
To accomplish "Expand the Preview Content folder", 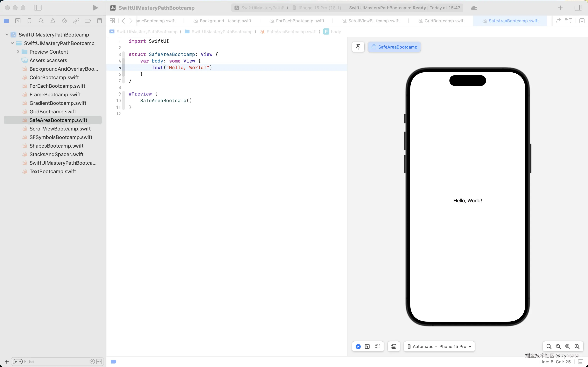I will coord(18,52).
